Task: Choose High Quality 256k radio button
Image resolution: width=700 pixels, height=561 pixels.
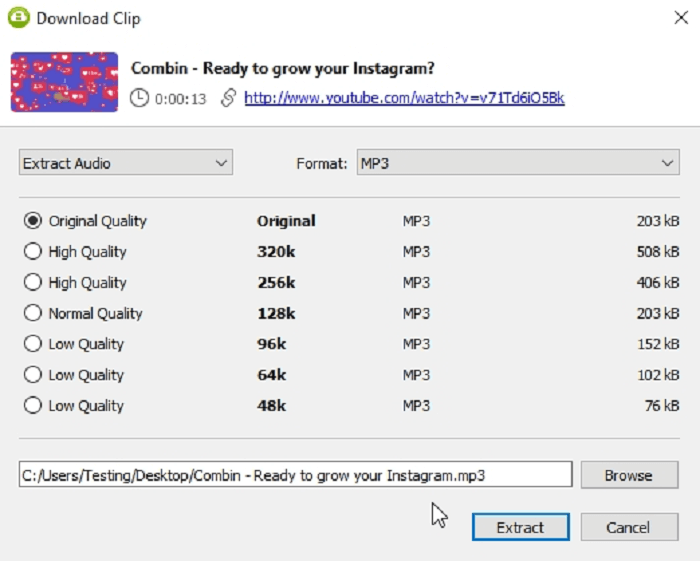Action: click(33, 283)
